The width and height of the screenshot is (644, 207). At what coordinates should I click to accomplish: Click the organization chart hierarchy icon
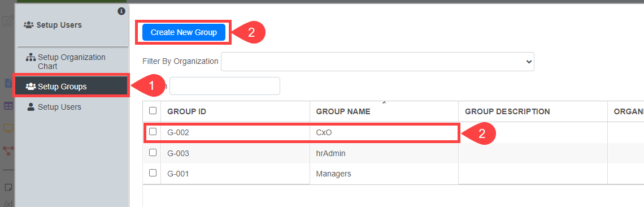point(31,57)
